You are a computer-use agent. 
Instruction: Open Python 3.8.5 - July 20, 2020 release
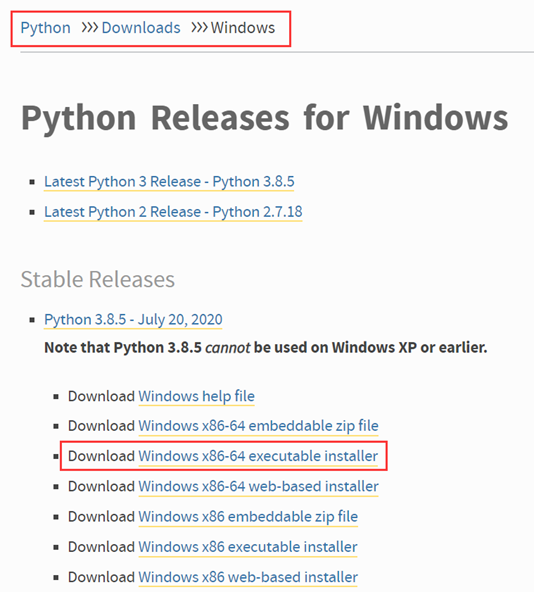click(133, 319)
